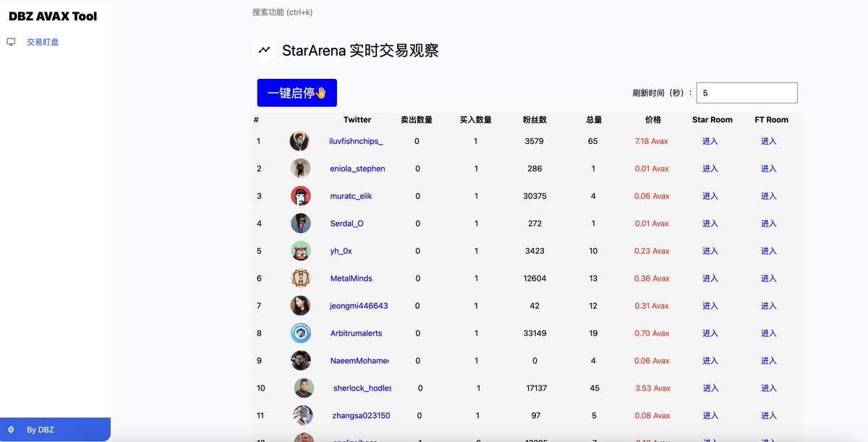This screenshot has width=868, height=442.
Task: Click the monitor icon beside 交易盯盘
Action: click(x=11, y=42)
